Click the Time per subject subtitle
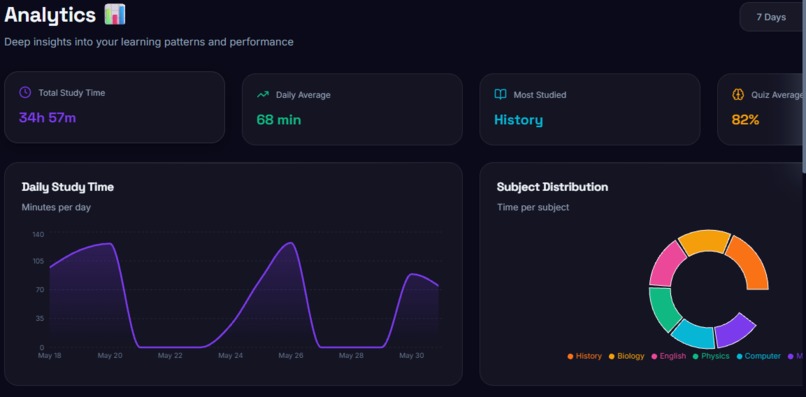This screenshot has width=806, height=397. 533,207
